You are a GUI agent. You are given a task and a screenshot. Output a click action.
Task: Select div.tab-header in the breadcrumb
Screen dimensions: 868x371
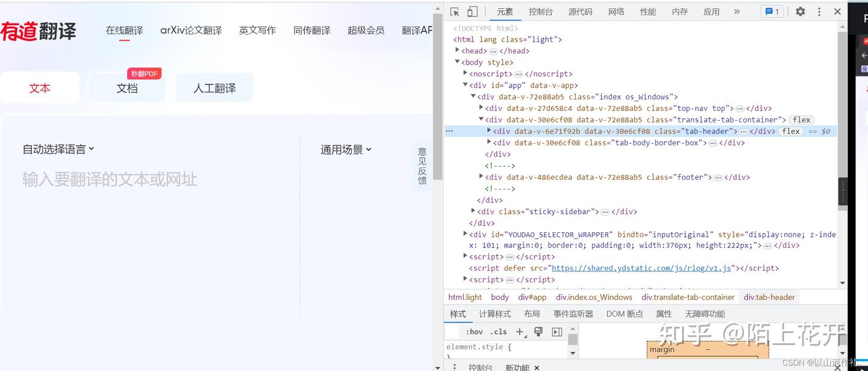pyautogui.click(x=769, y=297)
